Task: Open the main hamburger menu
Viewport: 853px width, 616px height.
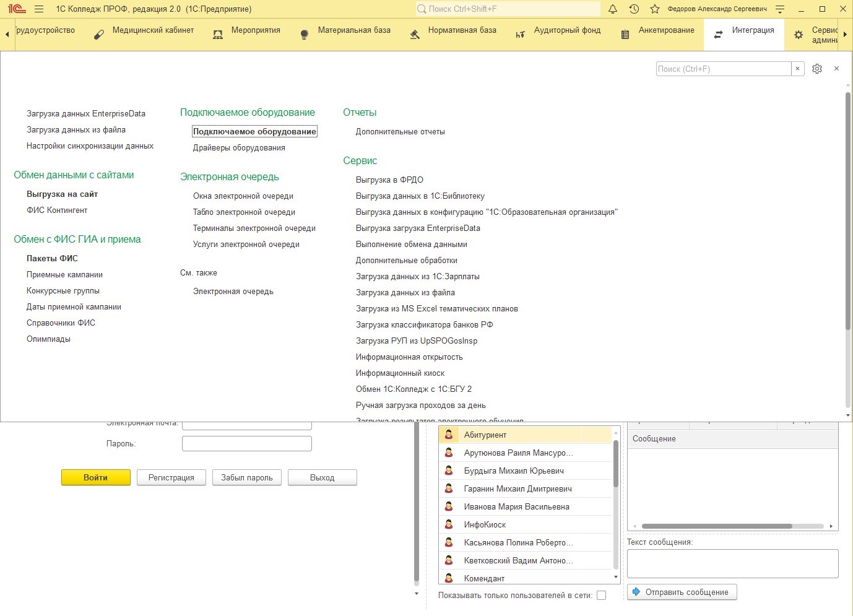Action: [39, 9]
